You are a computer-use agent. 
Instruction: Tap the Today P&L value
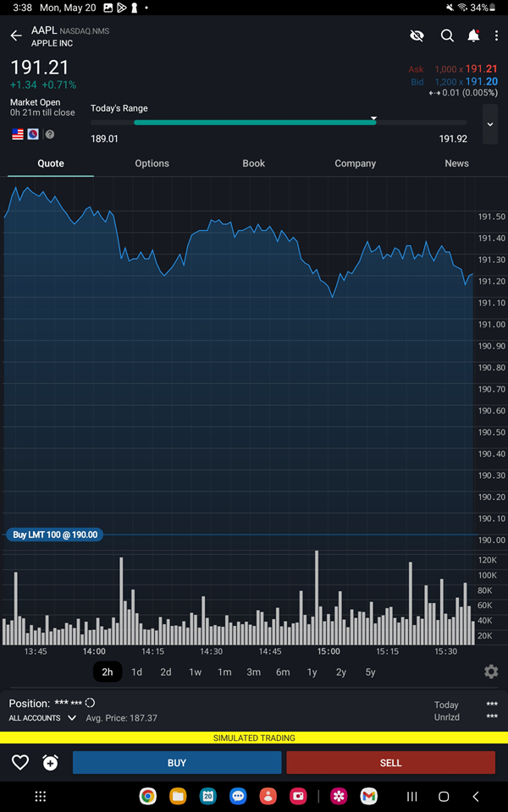coord(492,705)
